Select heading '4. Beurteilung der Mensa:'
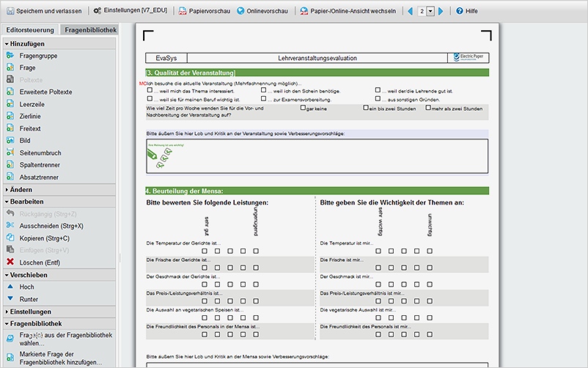588x368 pixels. pos(185,191)
